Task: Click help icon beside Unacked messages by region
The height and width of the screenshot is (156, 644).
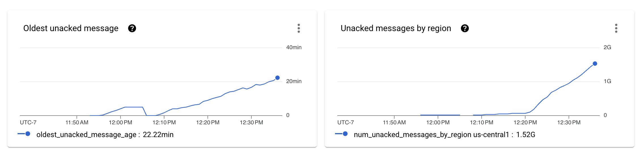Action: coord(465,28)
